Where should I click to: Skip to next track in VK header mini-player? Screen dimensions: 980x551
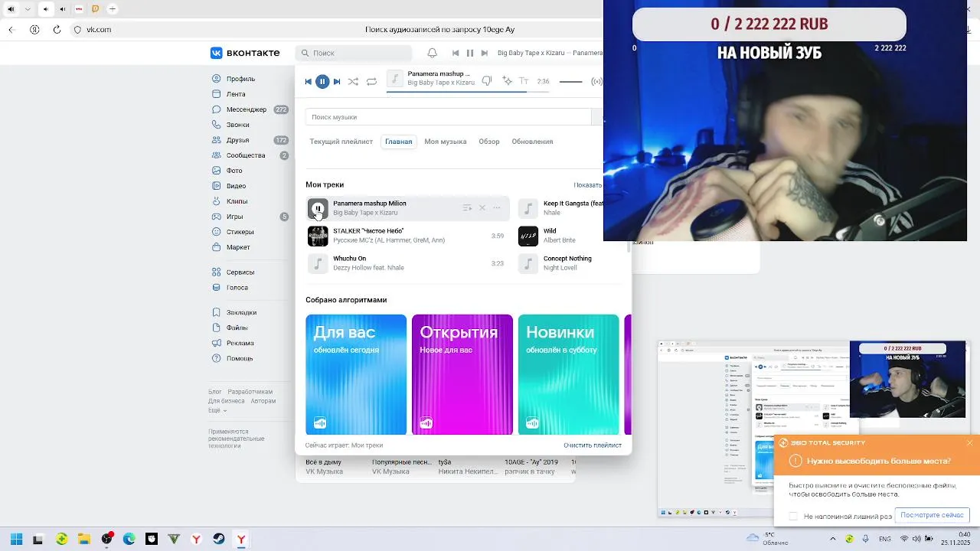(484, 53)
